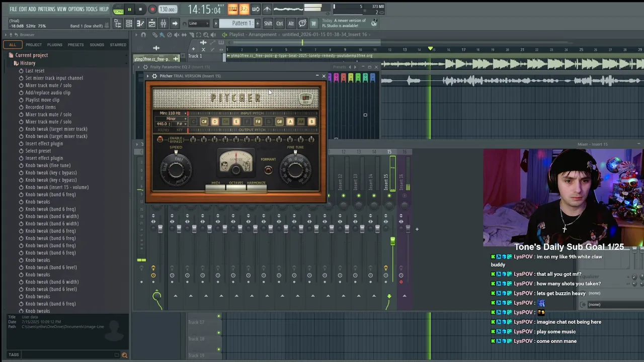Click the Insert 15 volume fader
Viewport: 644px width, 362px height.
392,242
